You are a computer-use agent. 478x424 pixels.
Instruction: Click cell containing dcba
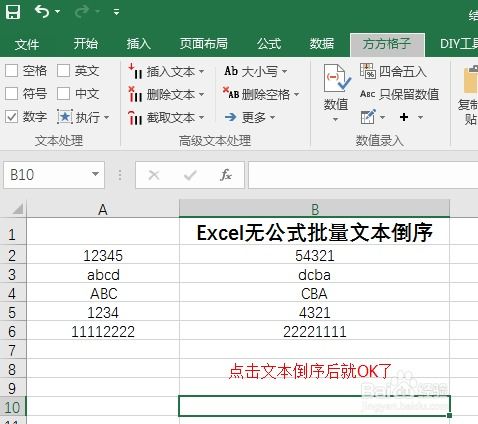pyautogui.click(x=314, y=274)
